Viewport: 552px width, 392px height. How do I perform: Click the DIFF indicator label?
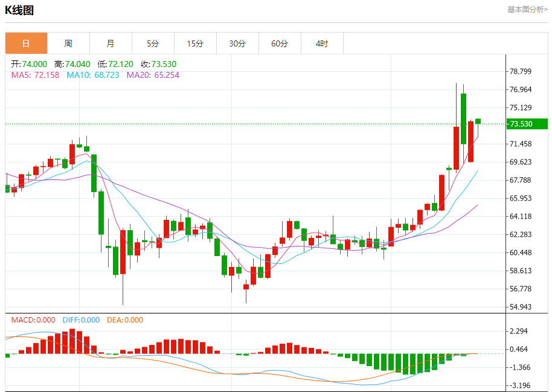(81, 320)
